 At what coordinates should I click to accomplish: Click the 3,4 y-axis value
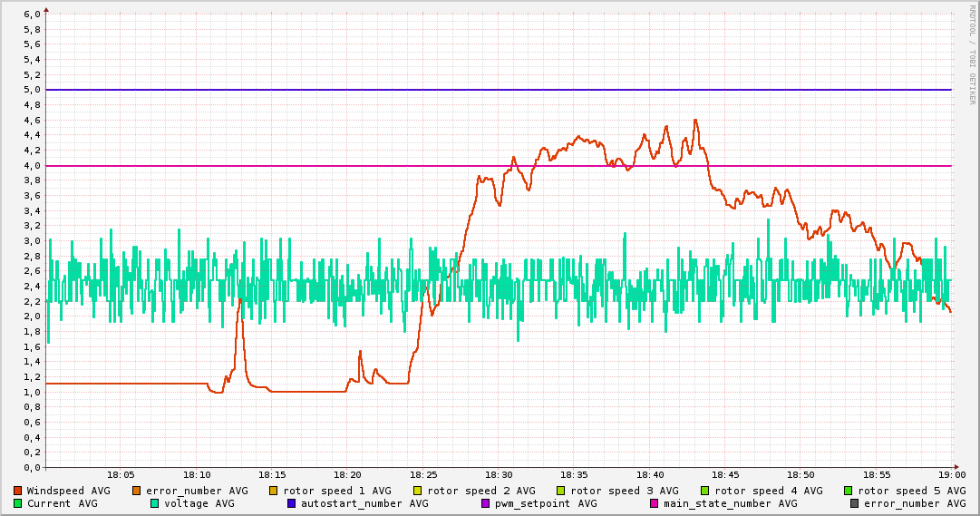click(33, 210)
